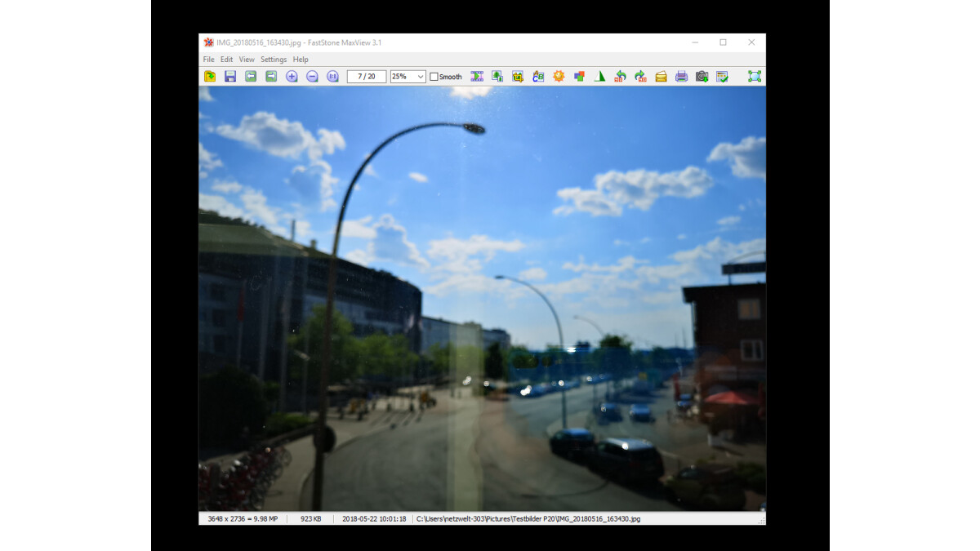Viewport: 980px width, 551px height.
Task: Save the current image
Action: point(230,76)
